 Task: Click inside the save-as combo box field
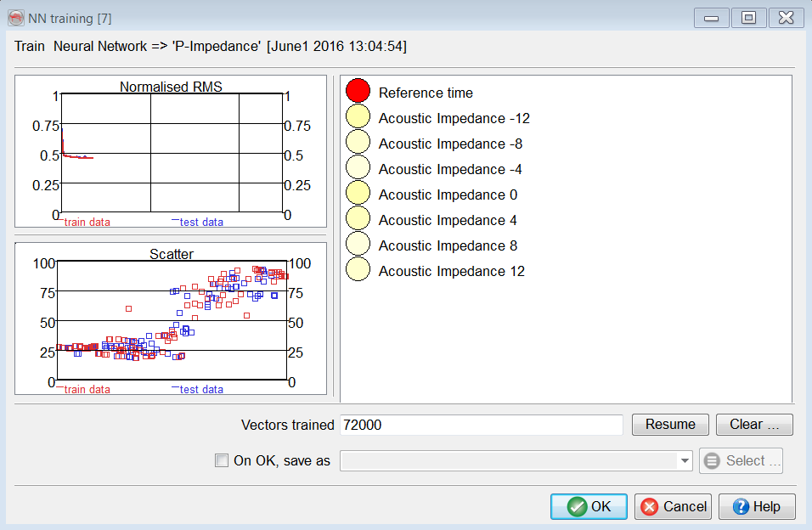tap(510, 461)
